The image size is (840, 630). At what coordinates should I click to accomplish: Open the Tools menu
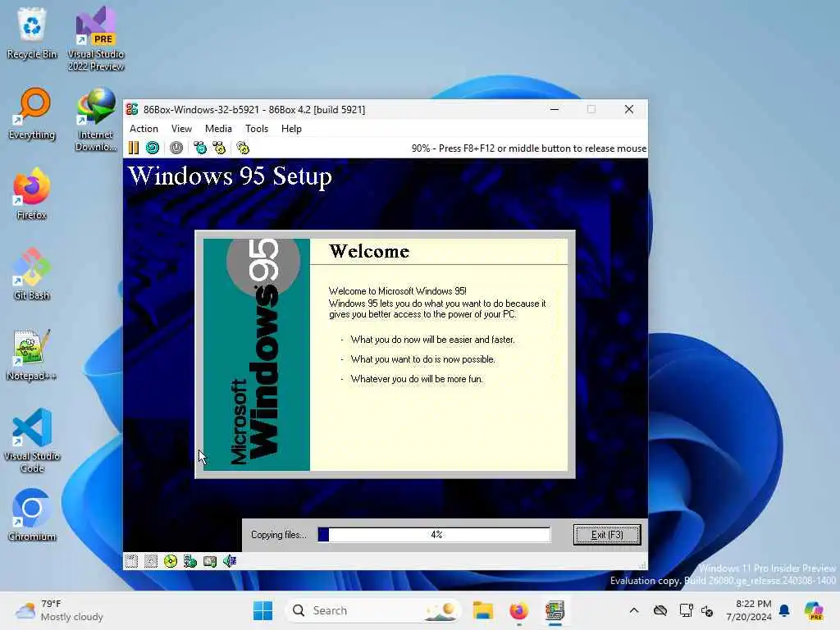pyautogui.click(x=257, y=129)
